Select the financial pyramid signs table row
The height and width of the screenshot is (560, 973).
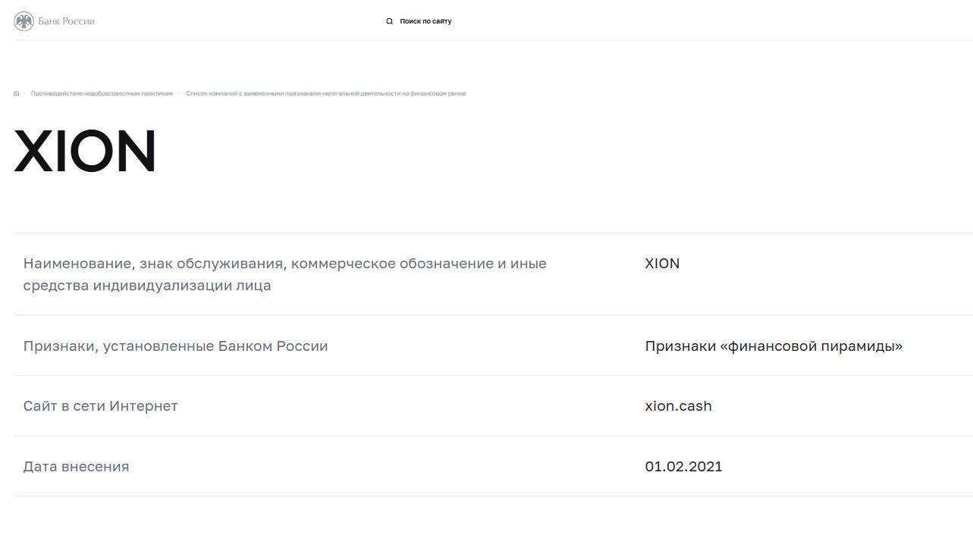(486, 346)
